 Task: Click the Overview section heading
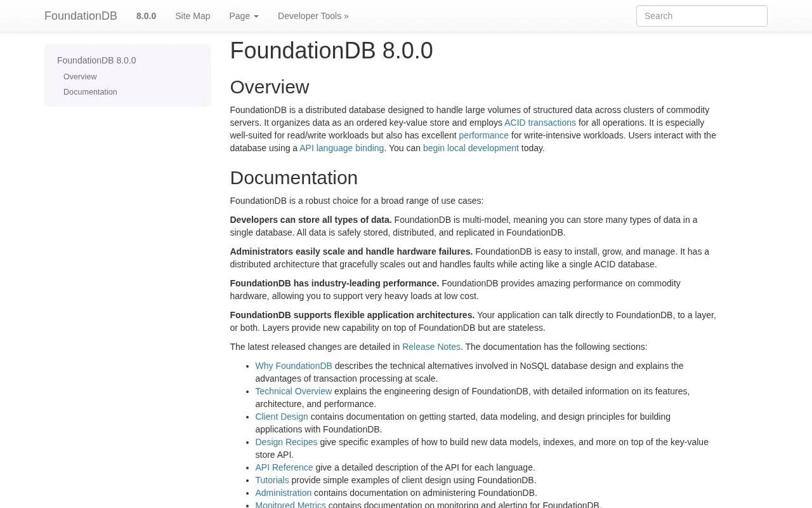[x=270, y=87]
